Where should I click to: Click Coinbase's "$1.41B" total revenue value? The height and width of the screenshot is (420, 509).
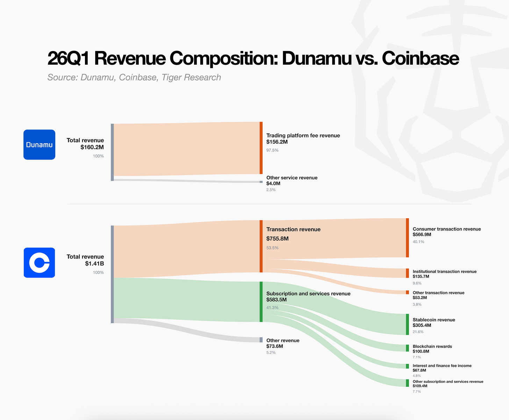click(94, 263)
